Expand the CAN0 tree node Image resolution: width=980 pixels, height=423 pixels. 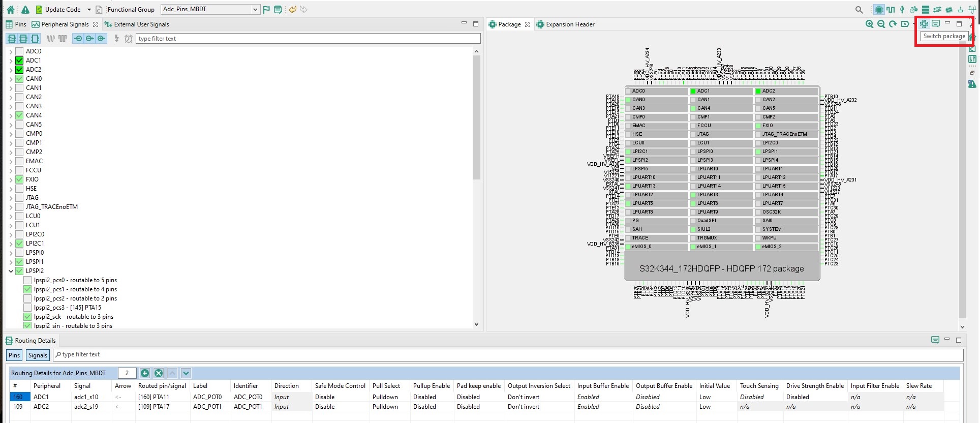11,79
